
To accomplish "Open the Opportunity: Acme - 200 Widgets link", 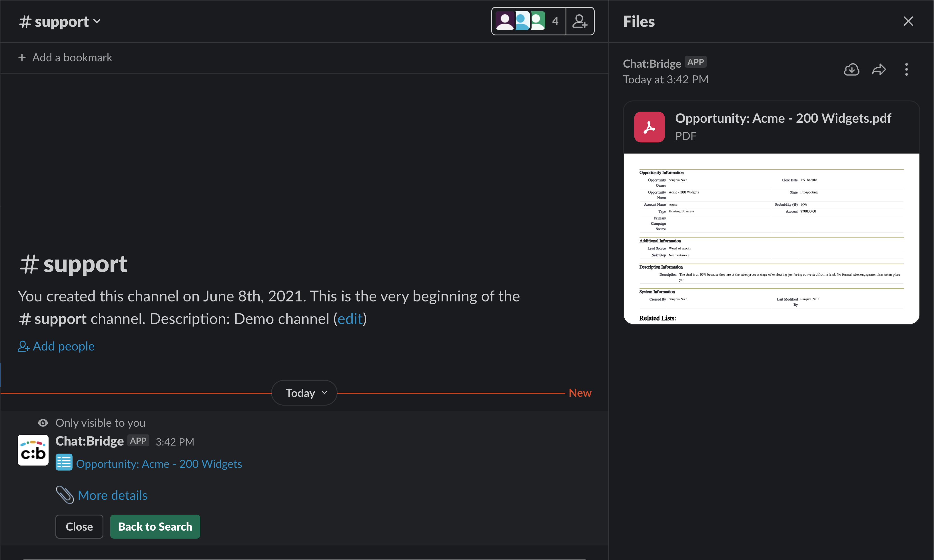I will coord(159,464).
